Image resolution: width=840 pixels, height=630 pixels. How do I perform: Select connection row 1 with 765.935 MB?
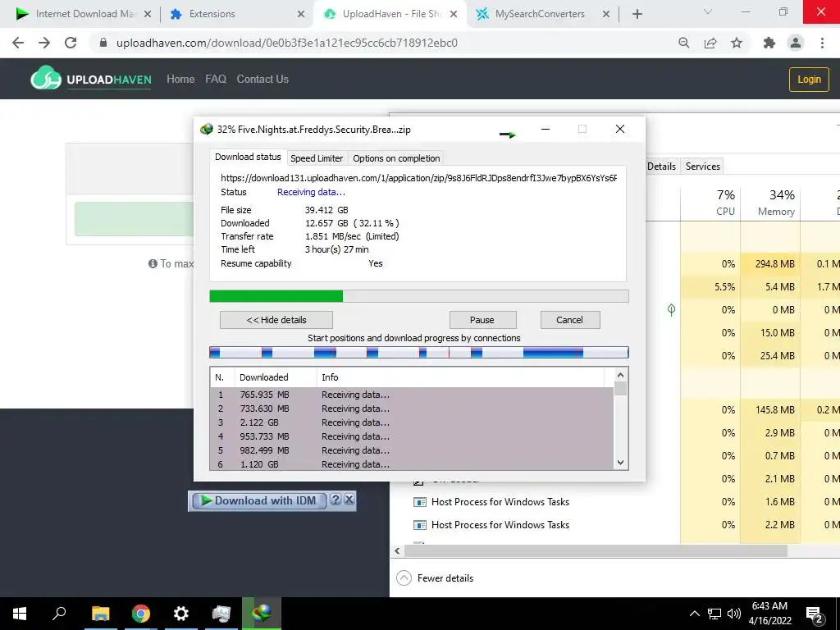point(412,395)
